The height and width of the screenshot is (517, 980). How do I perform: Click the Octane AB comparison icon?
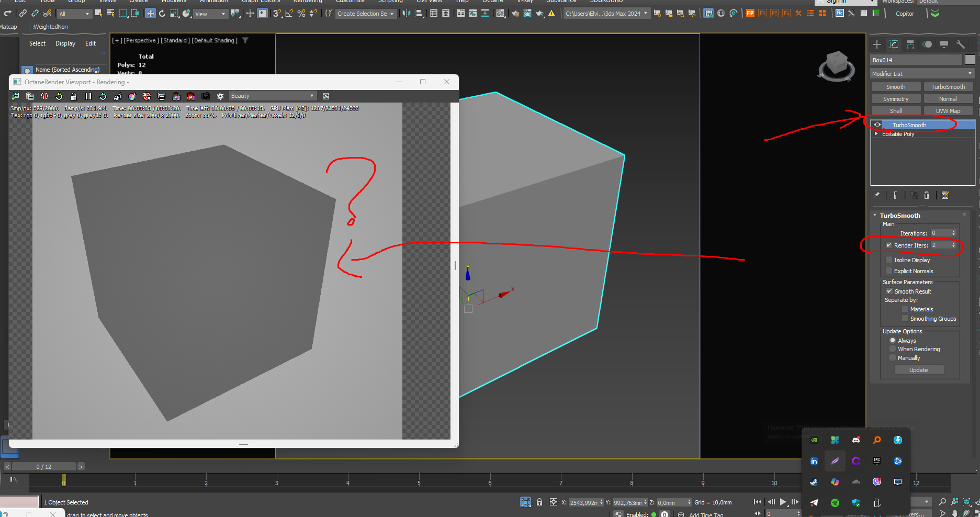[44, 96]
